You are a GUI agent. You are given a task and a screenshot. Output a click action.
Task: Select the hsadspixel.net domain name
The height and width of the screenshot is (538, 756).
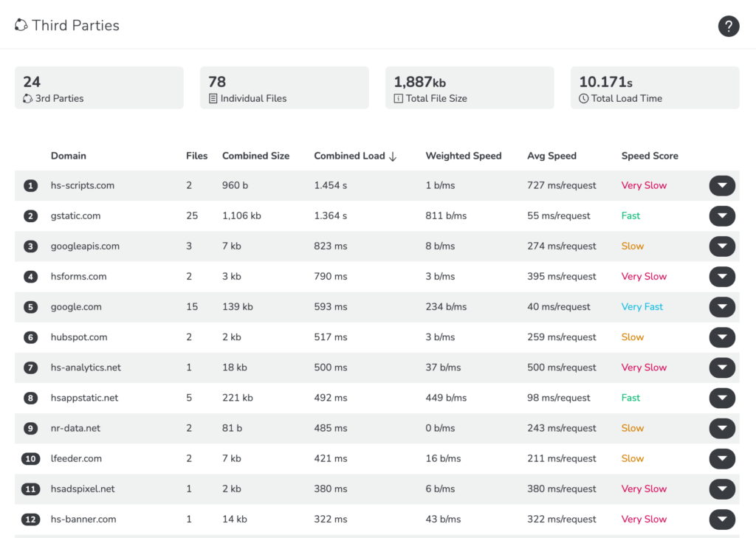(x=83, y=489)
